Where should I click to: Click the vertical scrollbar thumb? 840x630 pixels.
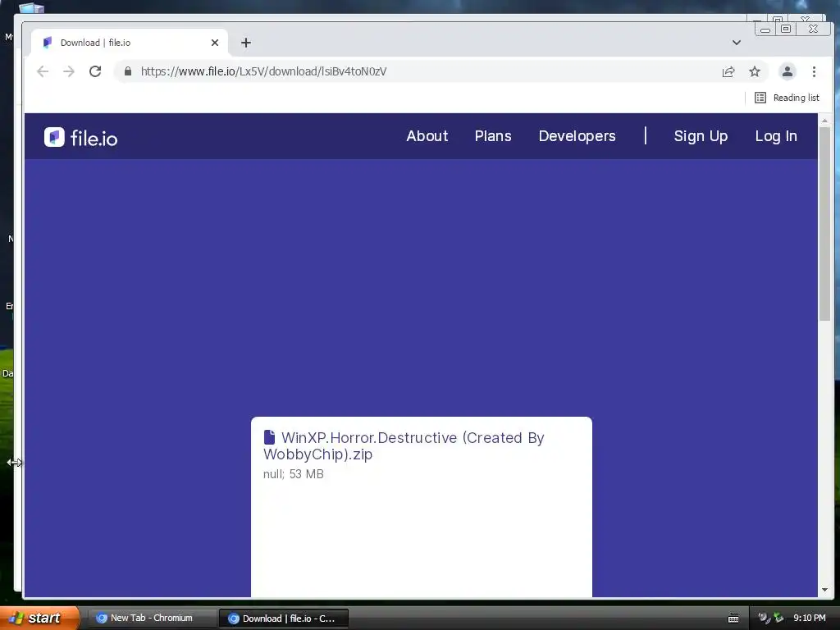point(824,225)
